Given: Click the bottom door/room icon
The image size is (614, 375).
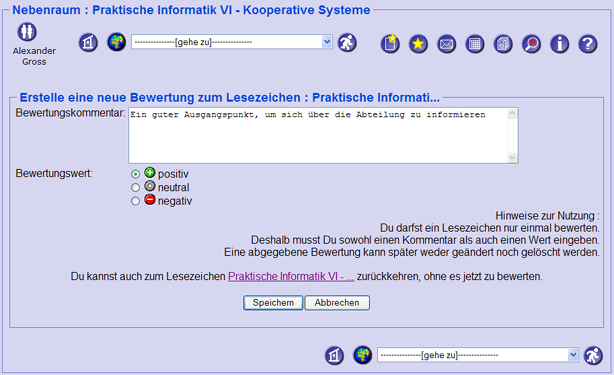Looking at the screenshot, I should click(x=334, y=355).
